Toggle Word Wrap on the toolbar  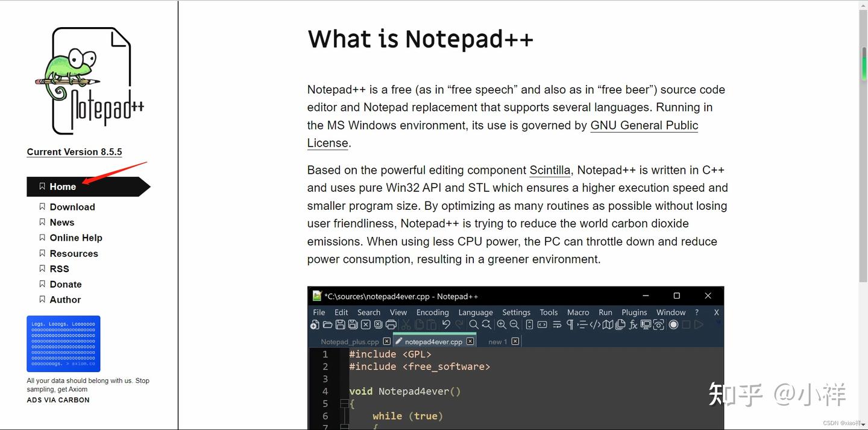pos(557,324)
